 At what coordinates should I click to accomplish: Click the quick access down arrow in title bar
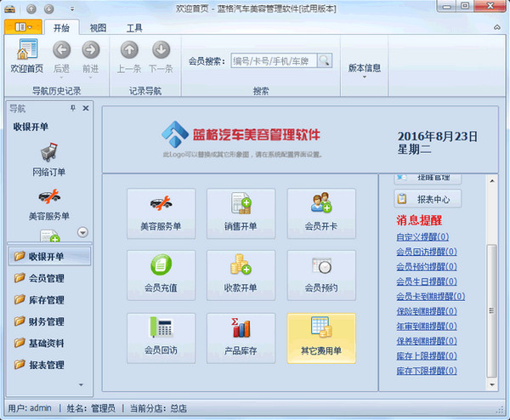(48, 9)
